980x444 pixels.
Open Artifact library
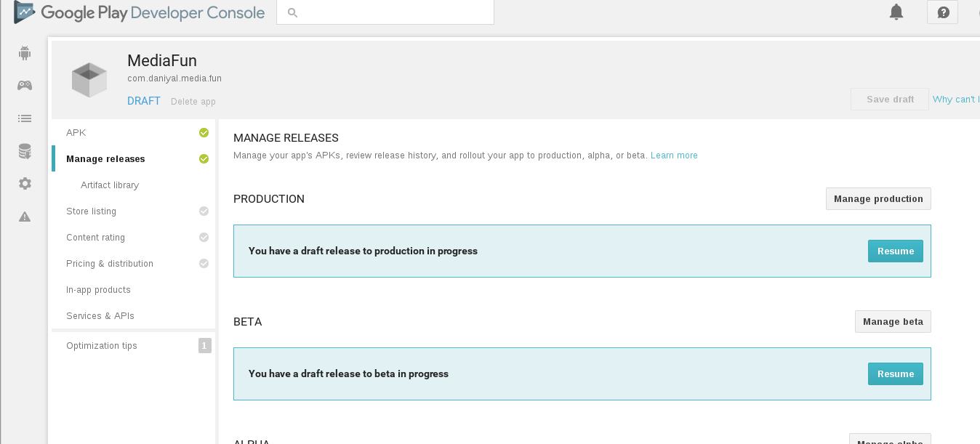tap(134, 185)
